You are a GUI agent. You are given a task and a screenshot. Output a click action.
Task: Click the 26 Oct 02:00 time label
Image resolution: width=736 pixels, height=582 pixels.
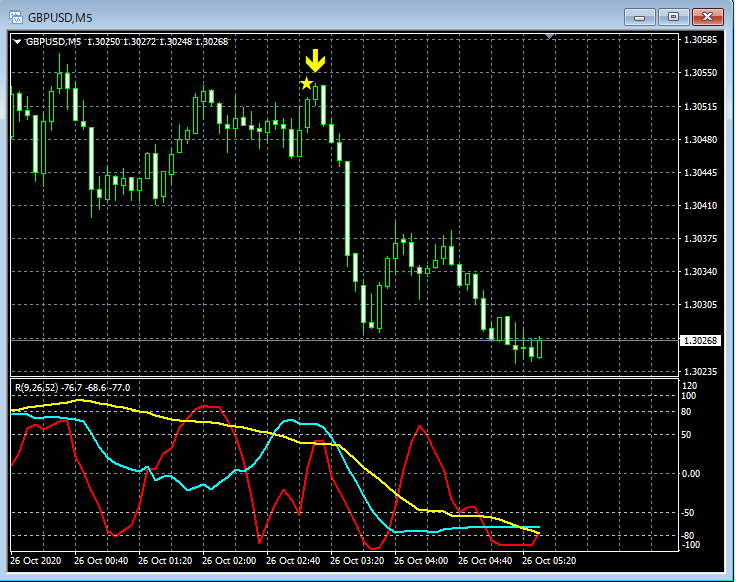(x=229, y=560)
